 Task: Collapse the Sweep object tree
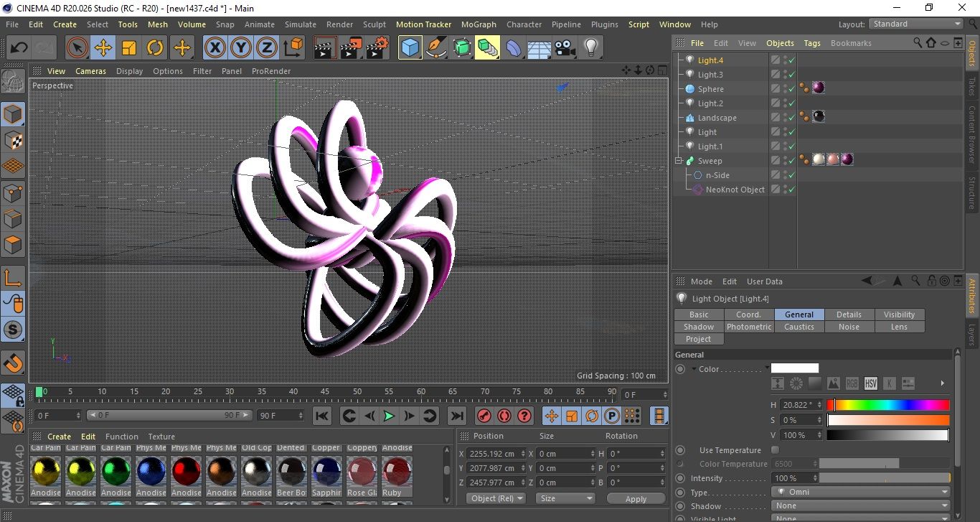point(679,161)
